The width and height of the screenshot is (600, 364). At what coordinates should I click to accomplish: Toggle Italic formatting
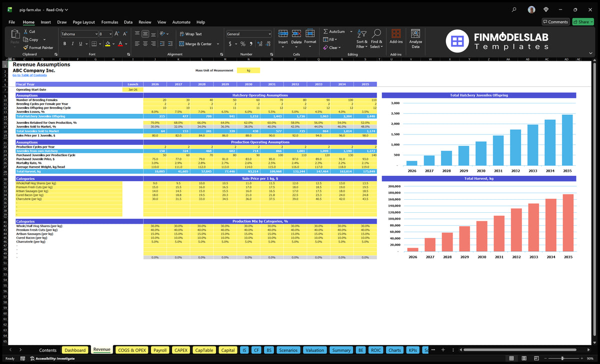(x=72, y=44)
